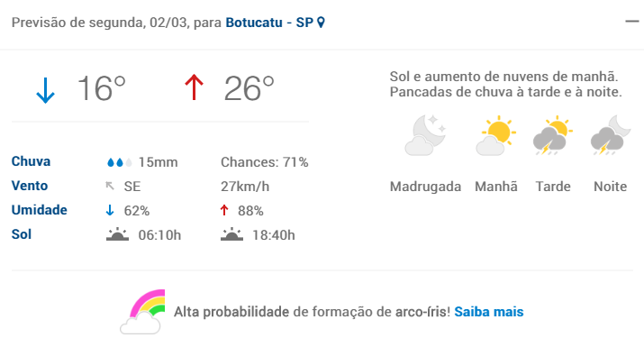Select the Tarde thunderstorm icon

tap(553, 135)
